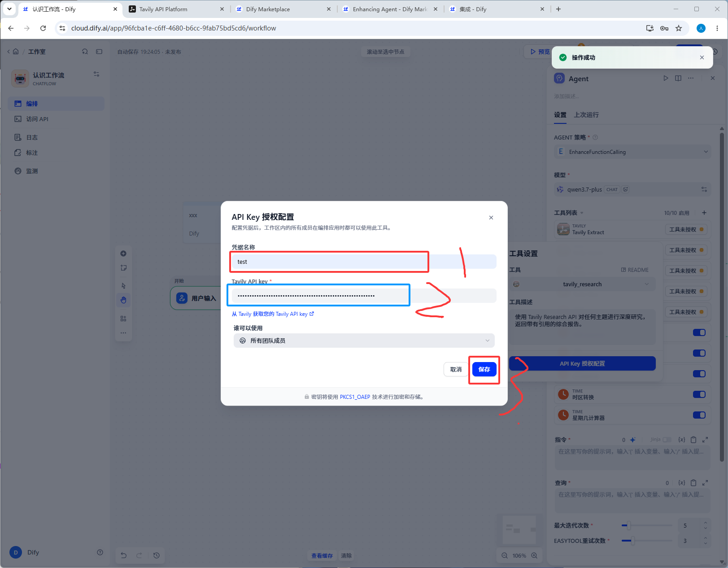
Task: Click the blue API Key 授权配置 button
Action: (x=582, y=363)
